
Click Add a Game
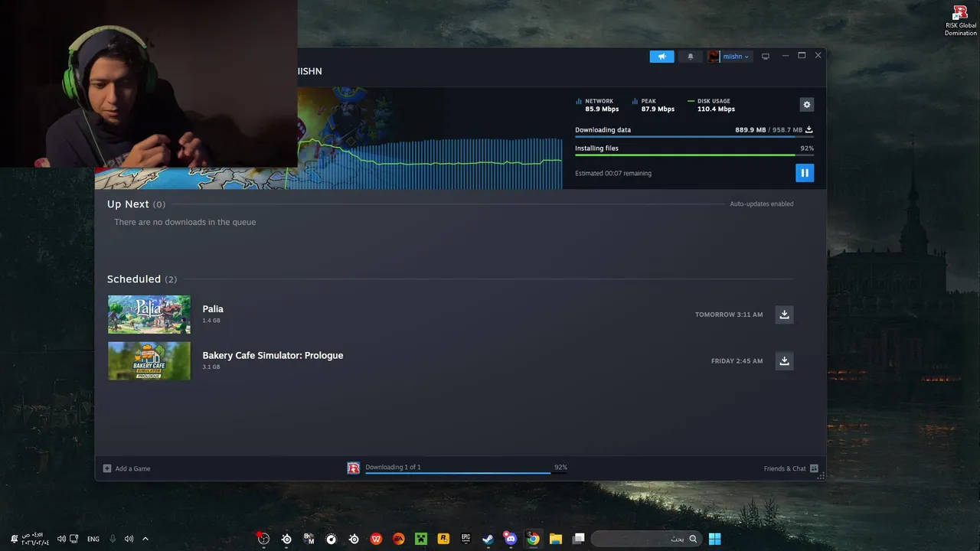[x=127, y=468]
